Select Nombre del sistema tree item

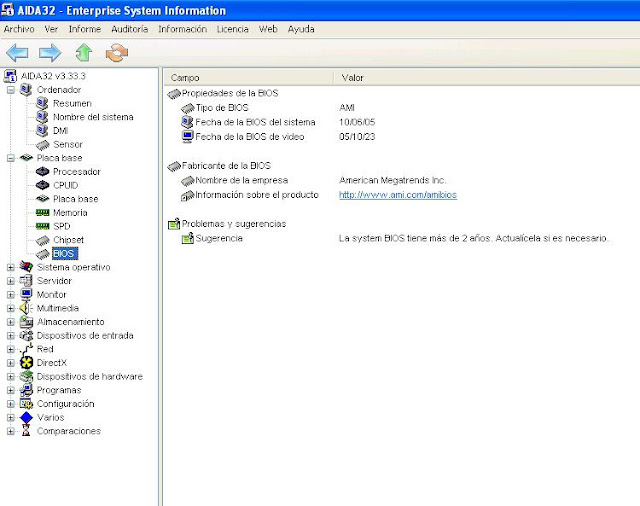[x=93, y=117]
